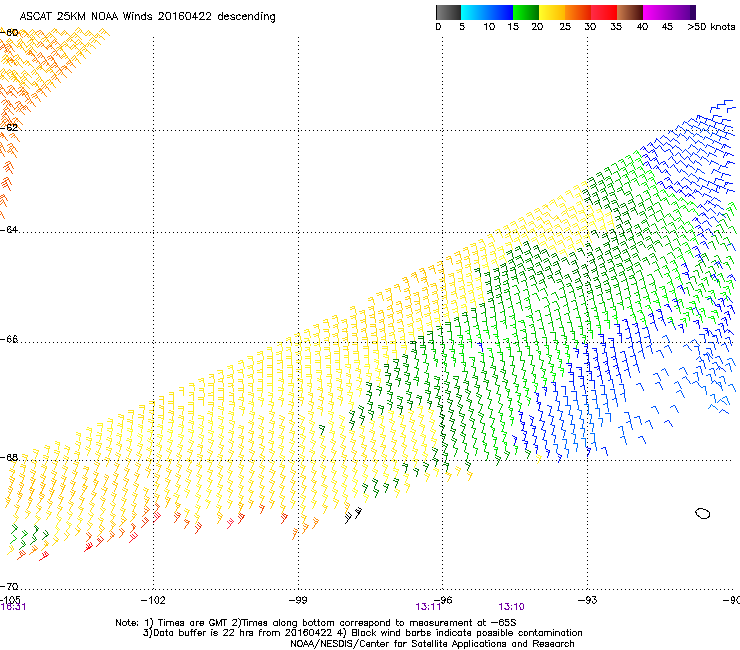
Task: Click the -66 latitude label
Action: (9, 339)
